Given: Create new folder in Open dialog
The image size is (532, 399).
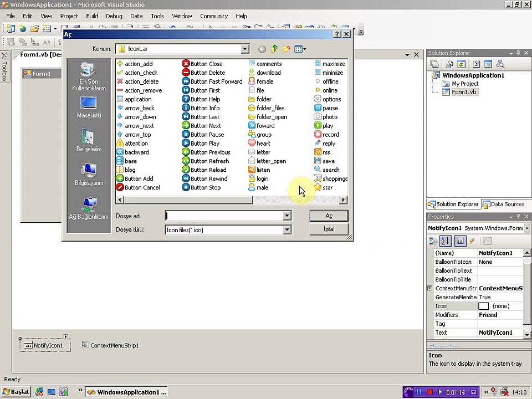Looking at the screenshot, I should 287,49.
